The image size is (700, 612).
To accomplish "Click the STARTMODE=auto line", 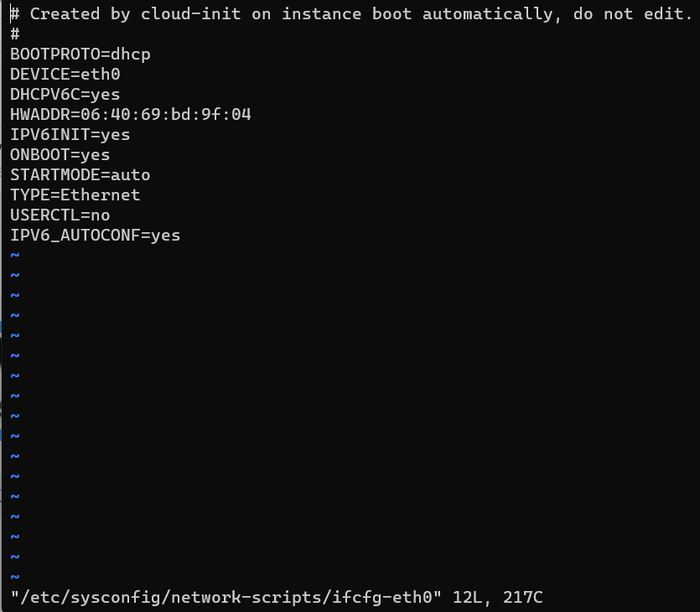I will tap(80, 175).
